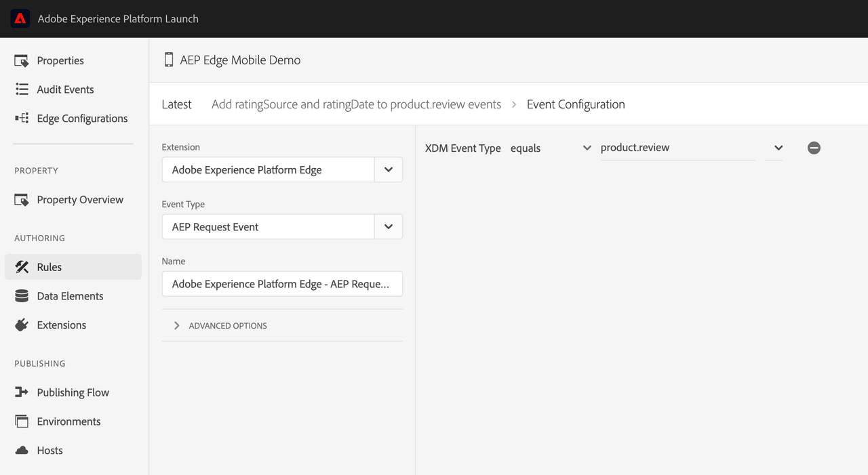This screenshot has height=475, width=868.
Task: Click the Audit Events list icon
Action: (22, 89)
